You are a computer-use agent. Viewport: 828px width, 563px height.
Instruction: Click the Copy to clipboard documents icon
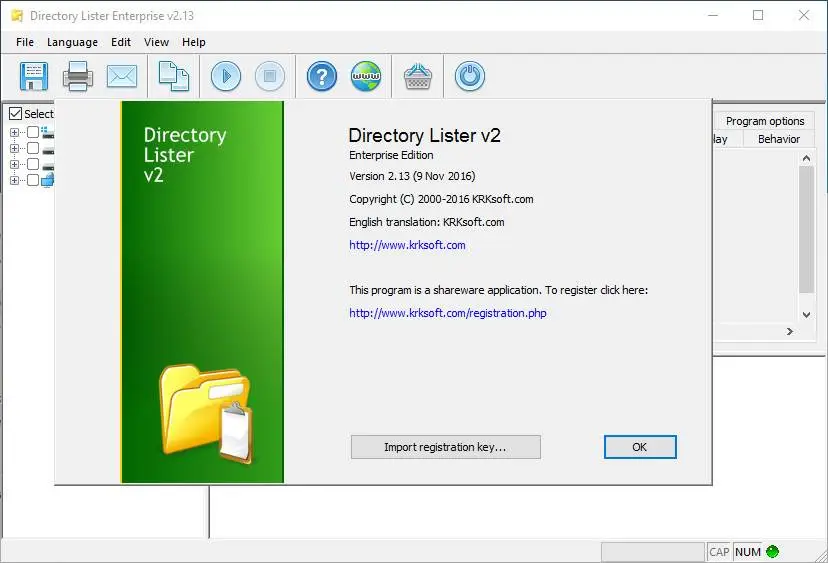tap(174, 76)
